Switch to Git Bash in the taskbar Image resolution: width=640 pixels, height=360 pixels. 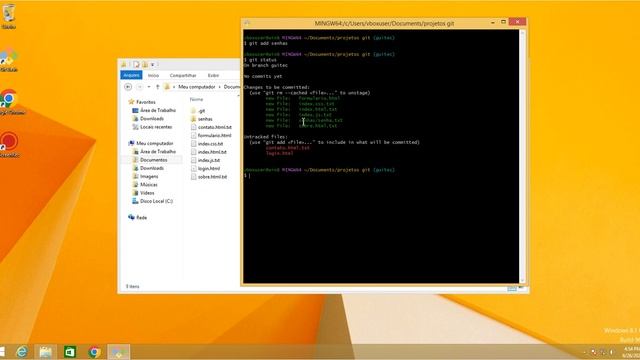click(119, 351)
